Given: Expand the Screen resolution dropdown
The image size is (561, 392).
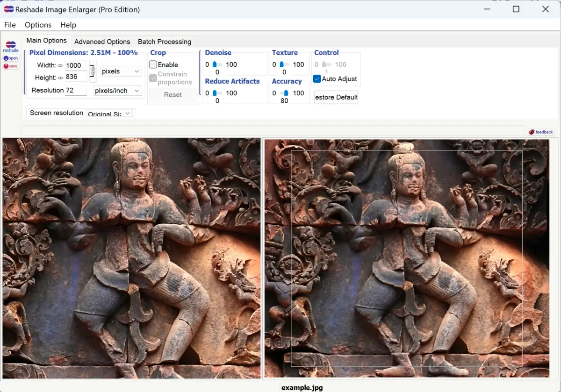Looking at the screenshot, I should tap(110, 113).
